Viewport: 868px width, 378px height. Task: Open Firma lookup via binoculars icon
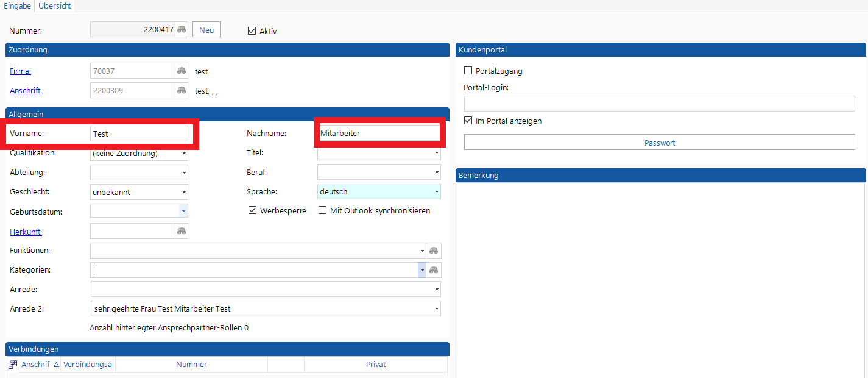(182, 71)
